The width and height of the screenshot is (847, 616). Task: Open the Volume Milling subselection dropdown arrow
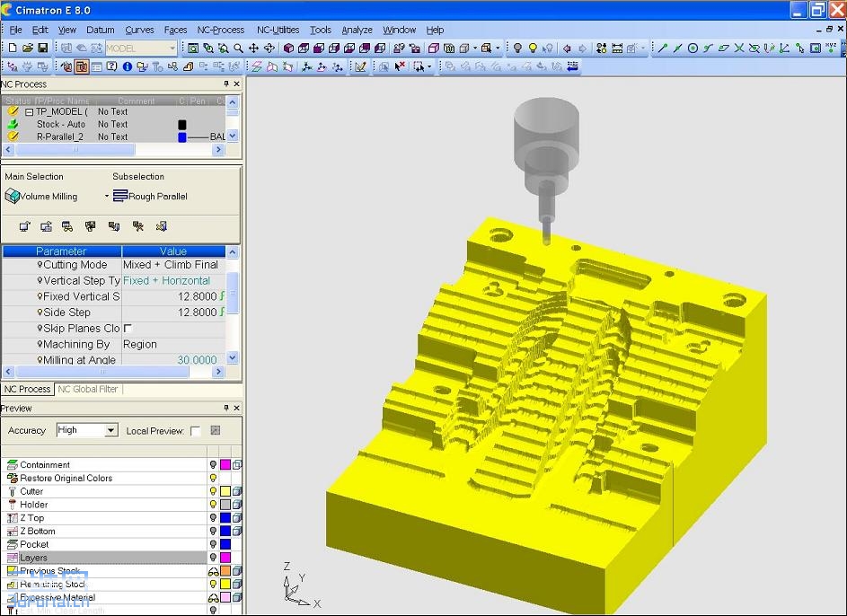tap(107, 196)
